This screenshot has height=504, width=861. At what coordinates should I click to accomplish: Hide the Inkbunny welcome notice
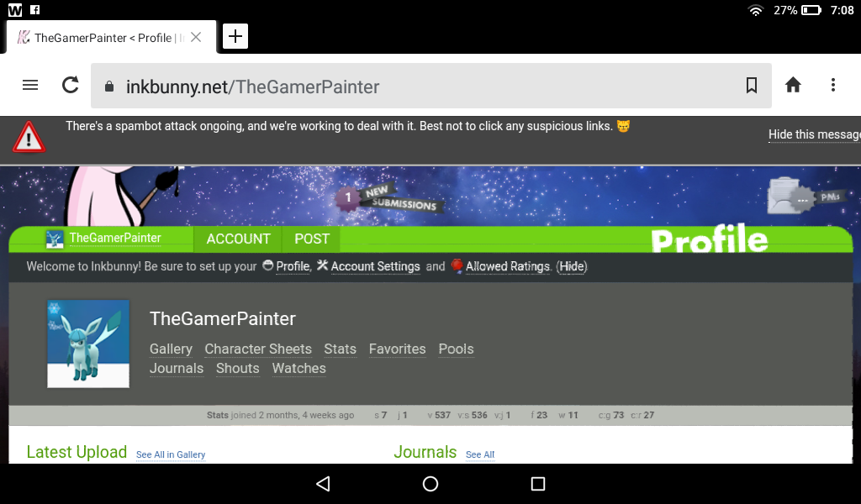point(572,266)
